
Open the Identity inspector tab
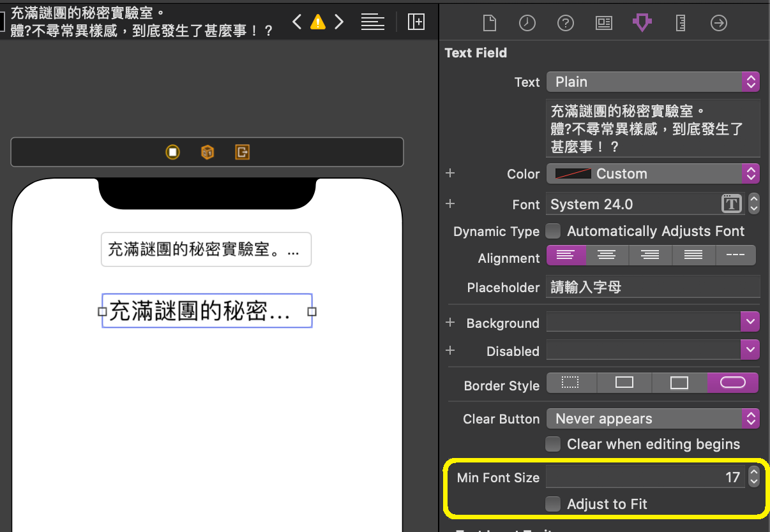coord(604,23)
